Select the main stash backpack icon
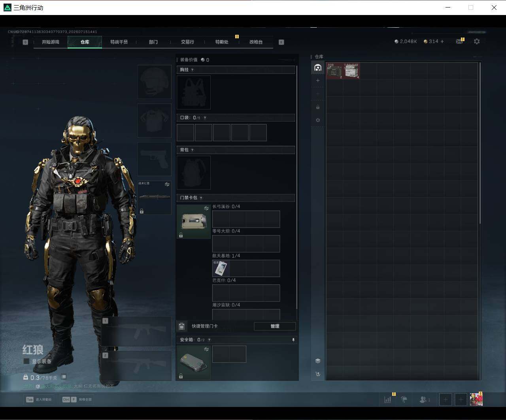 pos(318,68)
